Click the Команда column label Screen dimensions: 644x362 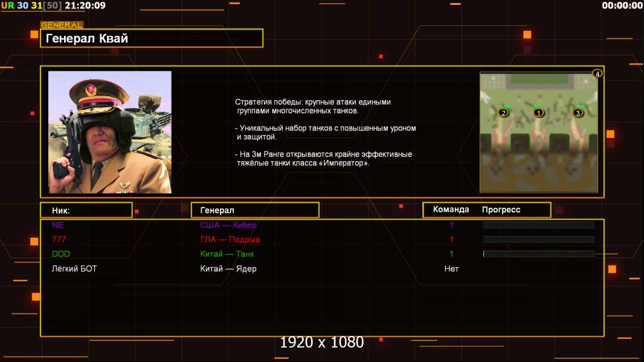(x=451, y=209)
